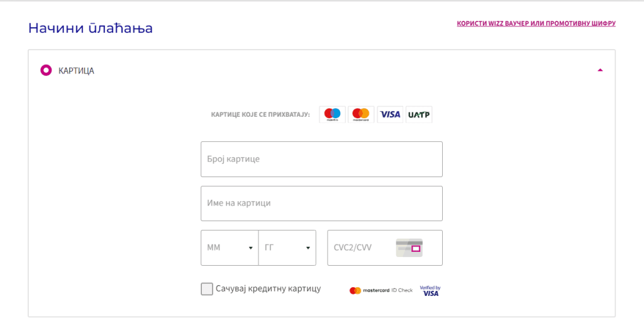Click the VISA accepted card logo

click(390, 114)
